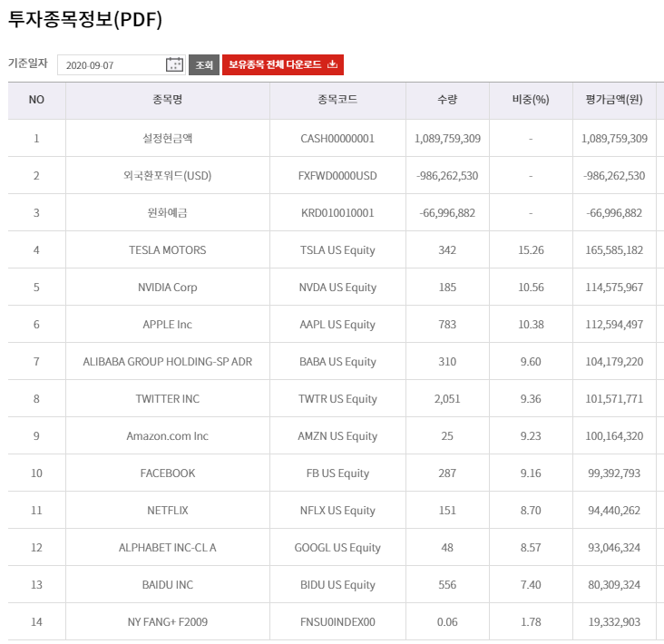The image size is (664, 644).
Task: Click Amazon valuation 100,164,320
Action: click(614, 436)
